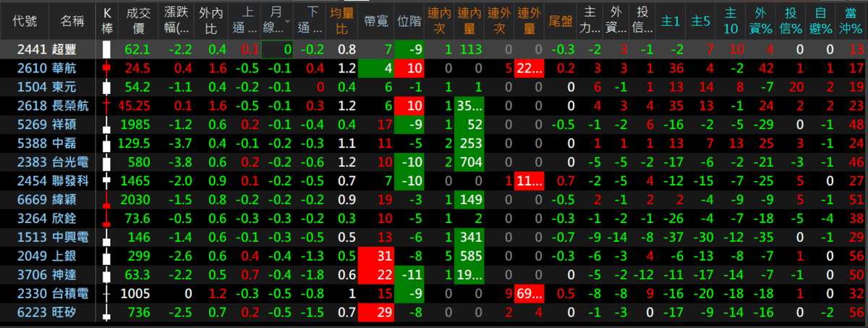
Task: Sort by the 漲跌幅 column header
Action: pos(176,21)
